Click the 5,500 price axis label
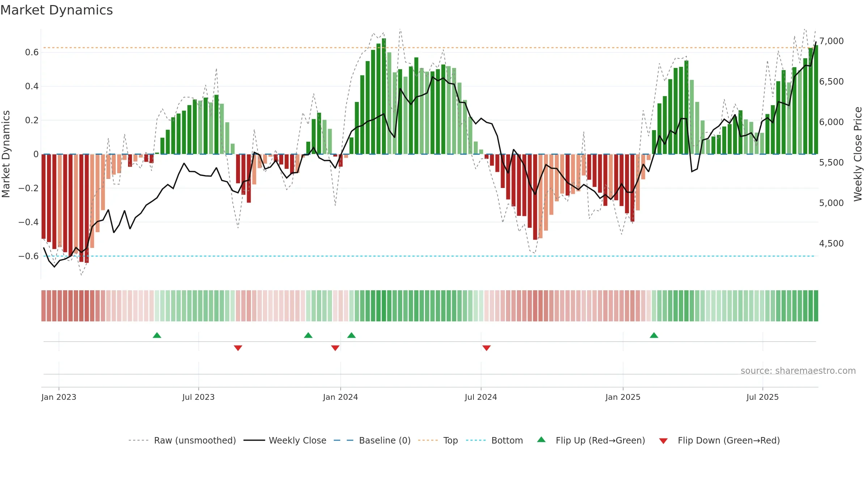The width and height of the screenshot is (868, 488). pyautogui.click(x=831, y=162)
